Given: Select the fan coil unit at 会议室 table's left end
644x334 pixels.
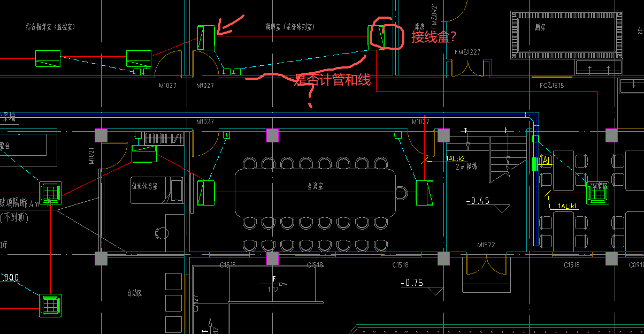Looking at the screenshot, I should click(206, 193).
